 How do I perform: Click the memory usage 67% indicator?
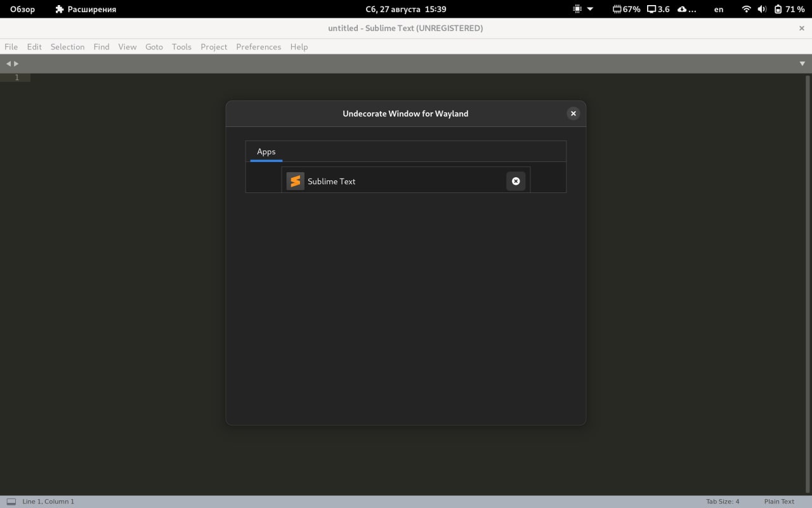point(626,9)
